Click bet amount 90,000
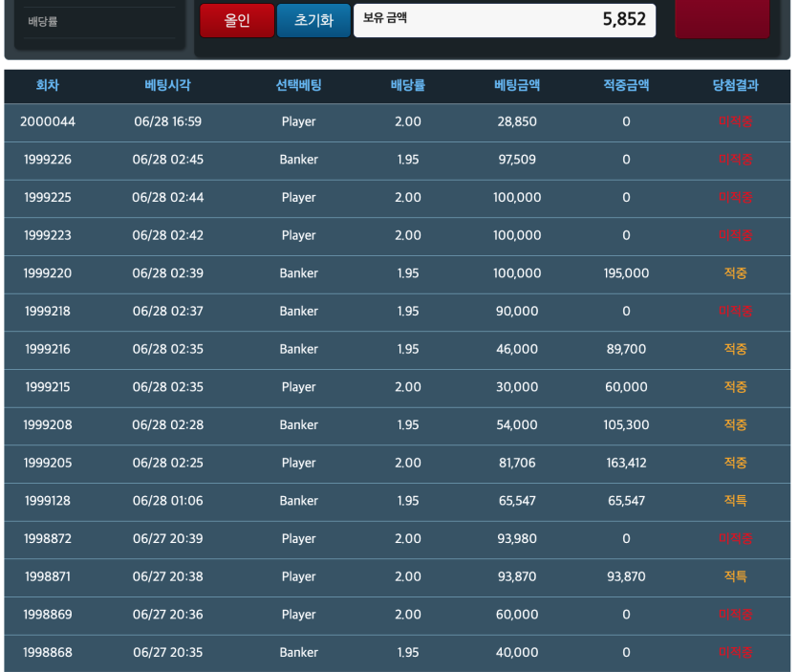 click(517, 311)
